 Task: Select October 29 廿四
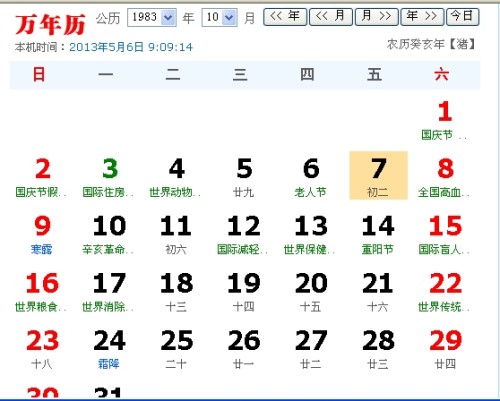[445, 350]
